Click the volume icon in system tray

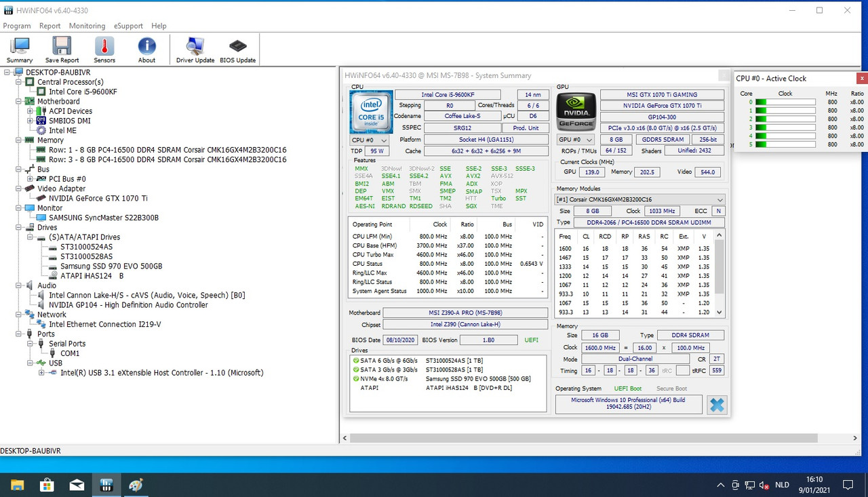(x=764, y=485)
